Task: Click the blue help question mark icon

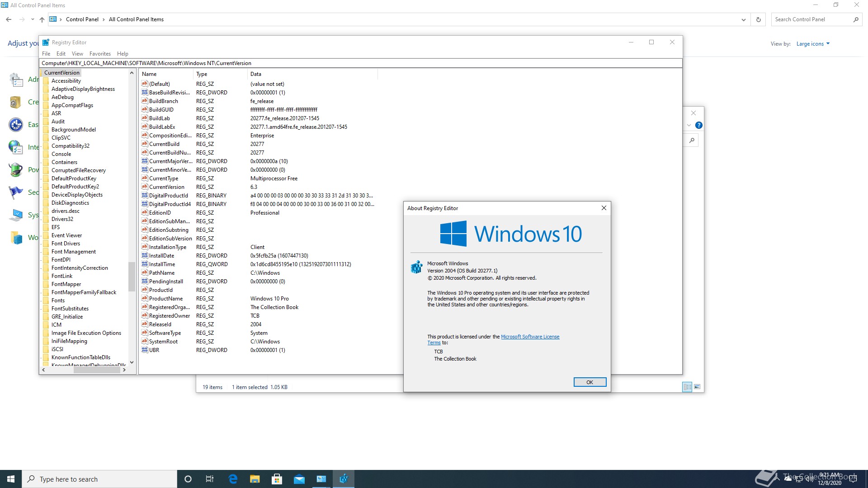Action: coord(698,125)
